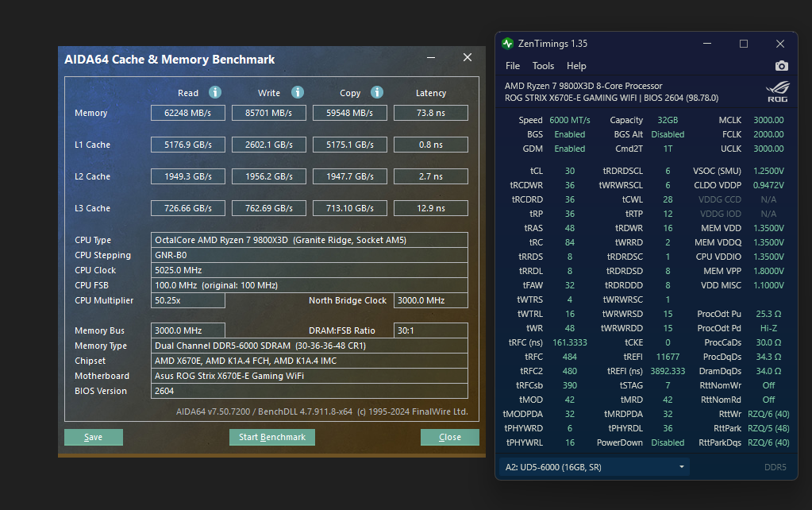Click the CPU Multiplier field 50.25x
This screenshot has height=510, width=812.
pyautogui.click(x=188, y=300)
